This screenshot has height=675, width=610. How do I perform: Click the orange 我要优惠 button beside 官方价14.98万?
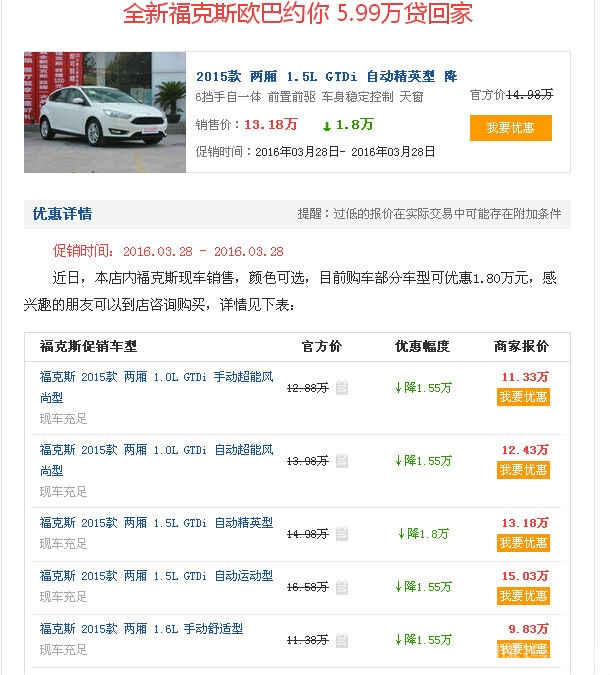511,128
